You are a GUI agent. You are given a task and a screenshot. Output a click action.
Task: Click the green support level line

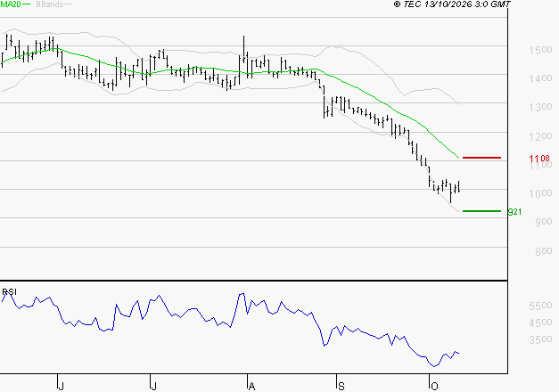pos(481,211)
